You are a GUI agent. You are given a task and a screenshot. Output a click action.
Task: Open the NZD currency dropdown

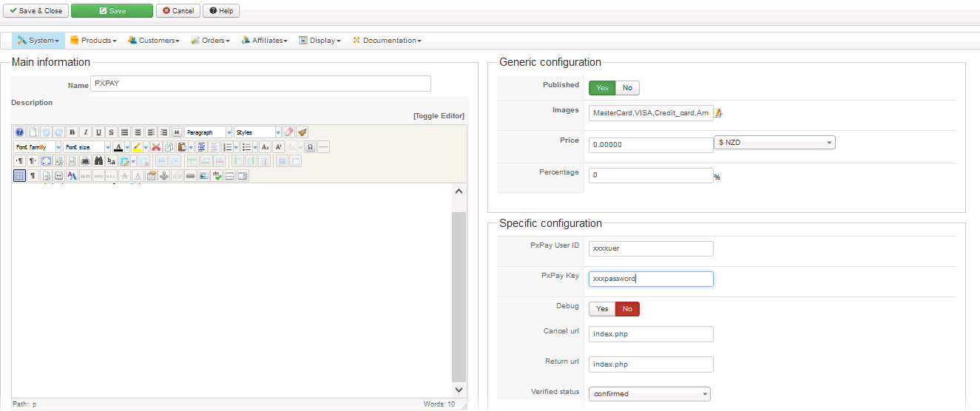(774, 143)
